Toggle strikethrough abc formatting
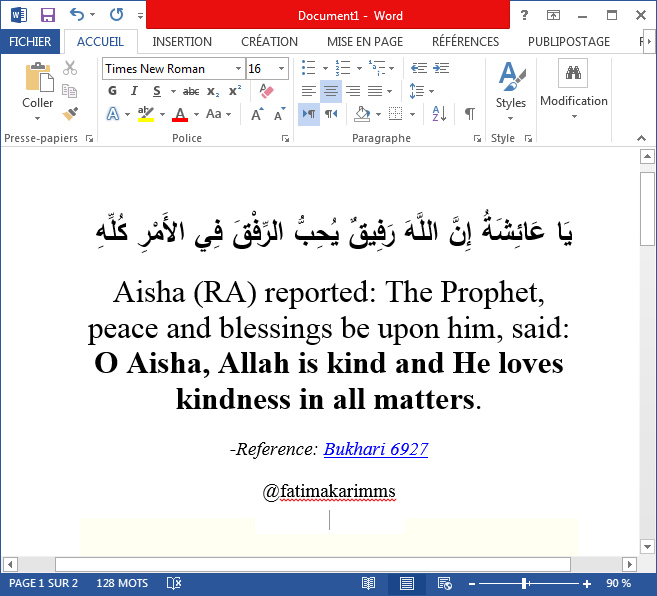This screenshot has width=657, height=596. click(191, 91)
